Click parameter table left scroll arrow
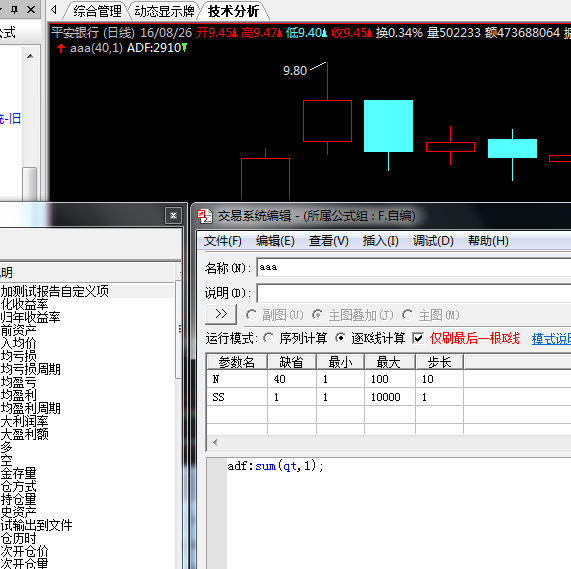This screenshot has height=569, width=571. point(215,442)
